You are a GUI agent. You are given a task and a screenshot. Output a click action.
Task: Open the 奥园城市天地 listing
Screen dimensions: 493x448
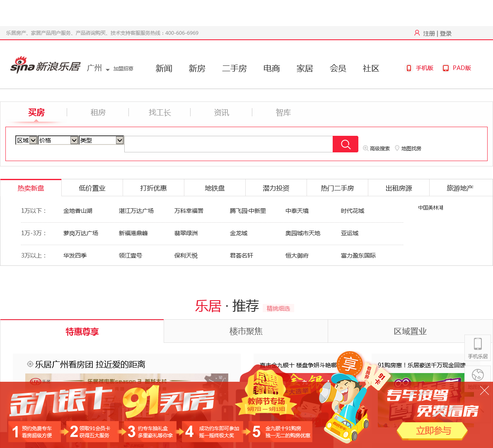click(303, 233)
